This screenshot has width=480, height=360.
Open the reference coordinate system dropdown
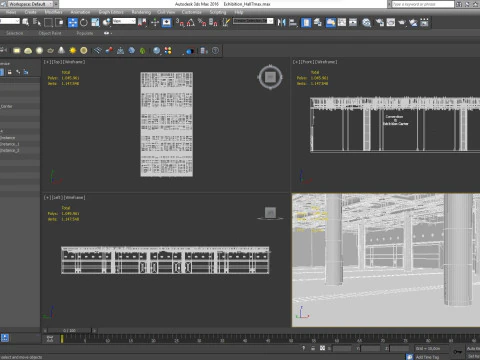pos(124,21)
